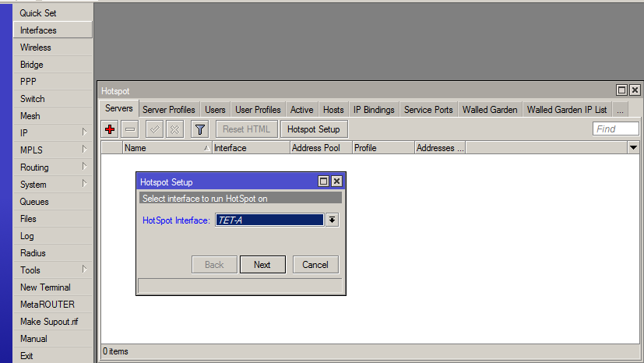Expand the System submenu in sidebar
Viewport: 644px width, 363px height.
(x=84, y=184)
